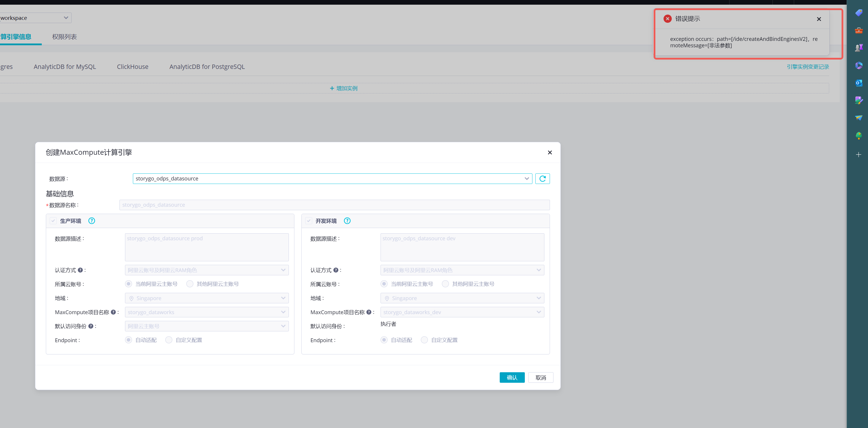Click the 取消 button
The image size is (868, 428).
point(541,377)
